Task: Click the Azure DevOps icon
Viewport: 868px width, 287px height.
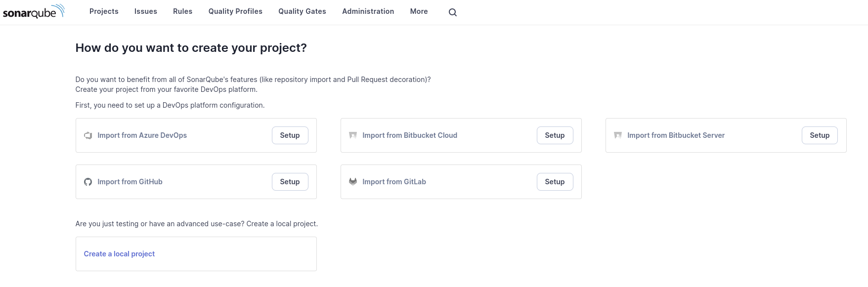Action: [x=88, y=135]
